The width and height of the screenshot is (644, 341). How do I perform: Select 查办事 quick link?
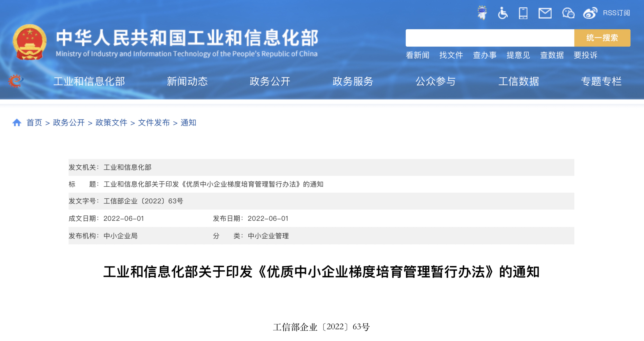(x=485, y=55)
